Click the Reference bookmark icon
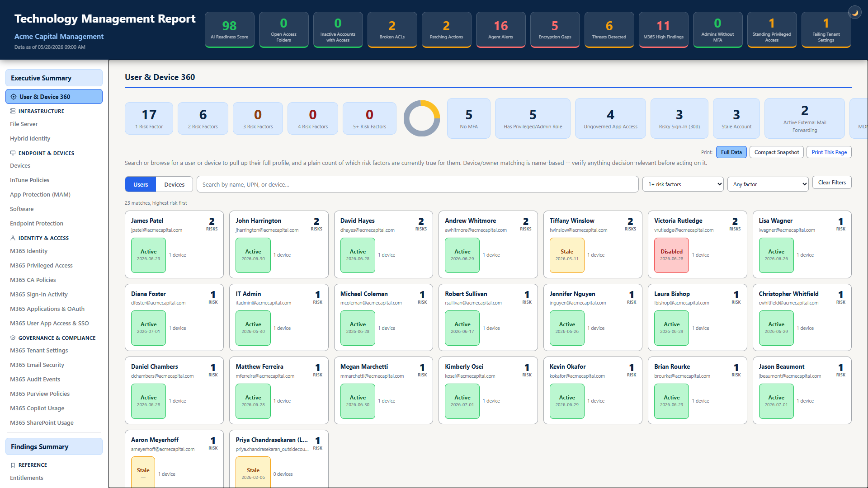Viewport: 868px width, 488px height. (13, 465)
